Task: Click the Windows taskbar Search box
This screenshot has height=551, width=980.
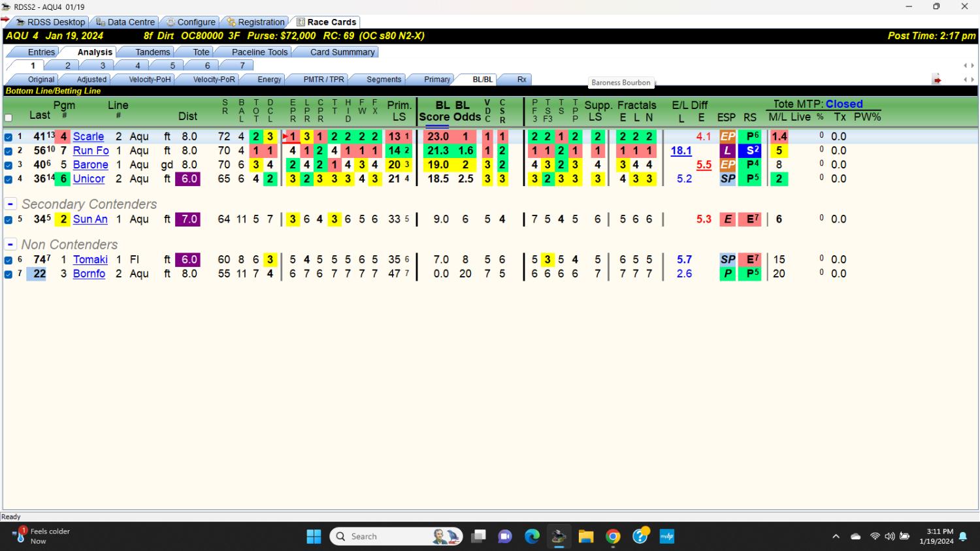Action: pyautogui.click(x=397, y=536)
